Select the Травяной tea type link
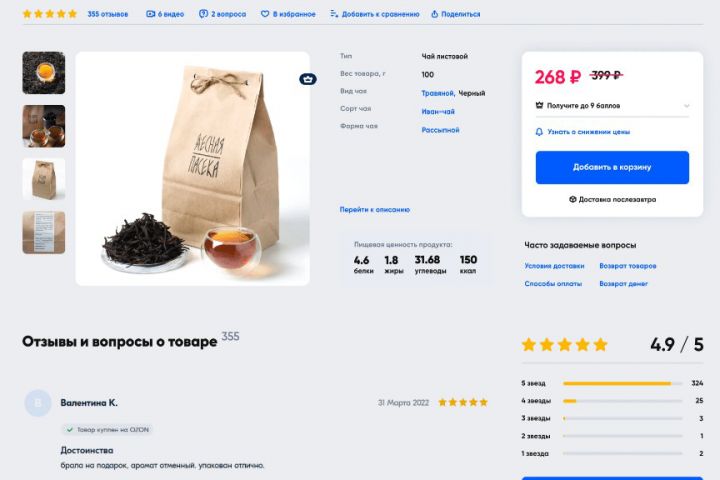Image resolution: width=720 pixels, height=480 pixels. [437, 93]
